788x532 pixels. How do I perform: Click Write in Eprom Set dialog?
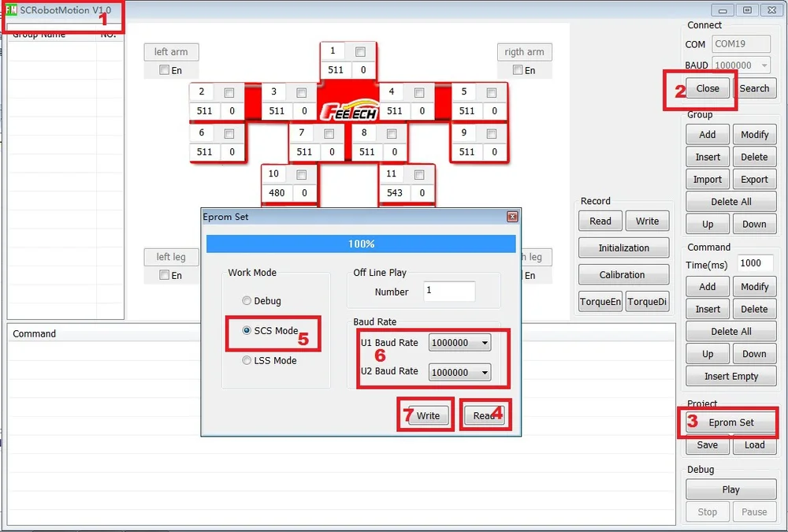pos(428,416)
